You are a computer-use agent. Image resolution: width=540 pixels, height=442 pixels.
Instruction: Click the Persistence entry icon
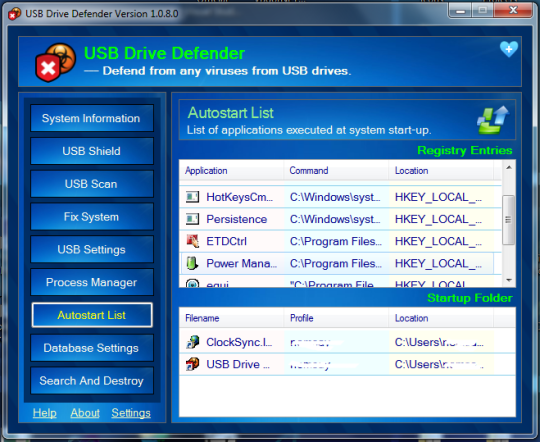click(192, 219)
